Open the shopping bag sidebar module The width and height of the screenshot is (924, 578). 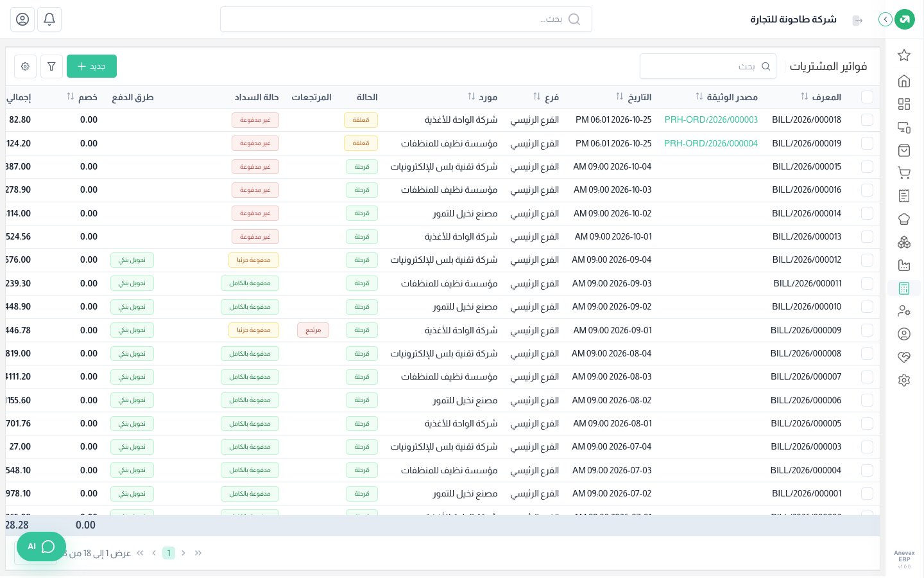(904, 150)
